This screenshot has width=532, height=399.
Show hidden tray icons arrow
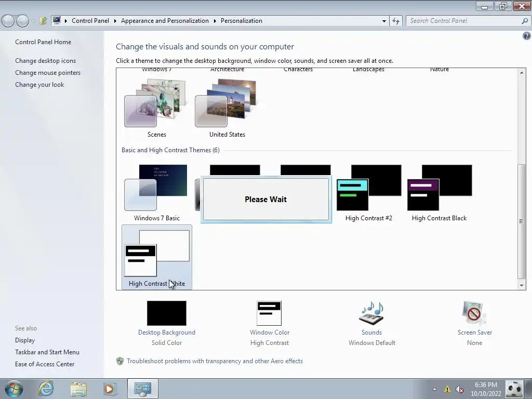coord(434,389)
